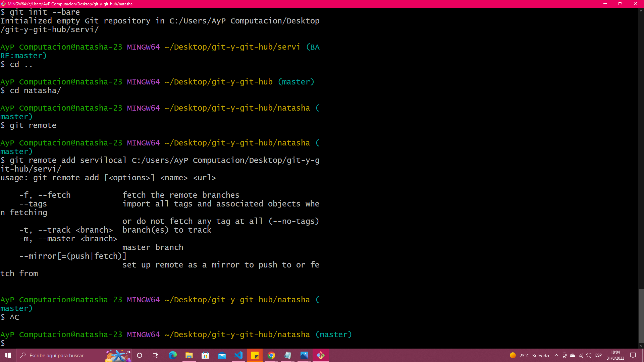Click the '$ git remote' command line
The width and height of the screenshot is (644, 362).
(x=29, y=125)
